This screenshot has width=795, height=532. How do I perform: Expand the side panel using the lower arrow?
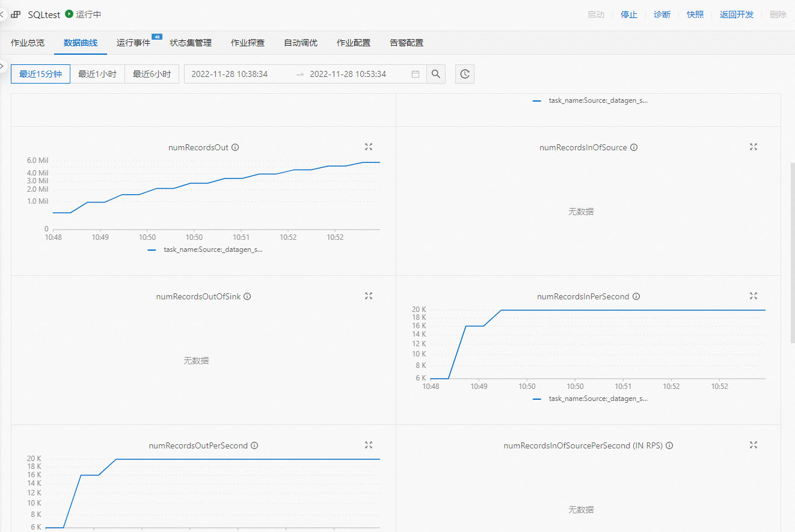(2, 65)
